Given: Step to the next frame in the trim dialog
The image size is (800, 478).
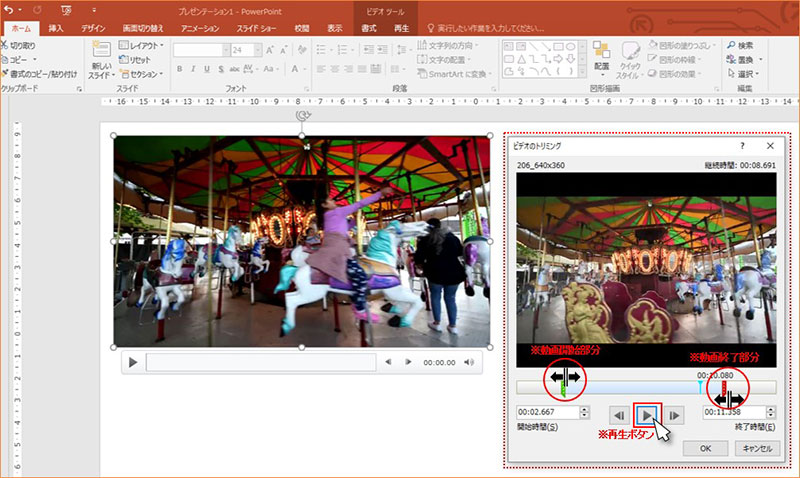Looking at the screenshot, I should click(676, 414).
